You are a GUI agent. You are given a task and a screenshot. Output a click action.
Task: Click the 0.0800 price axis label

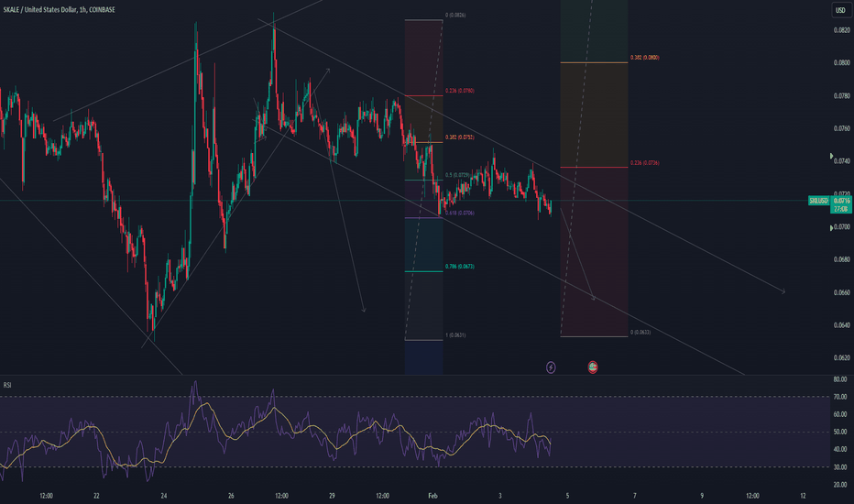pos(841,62)
